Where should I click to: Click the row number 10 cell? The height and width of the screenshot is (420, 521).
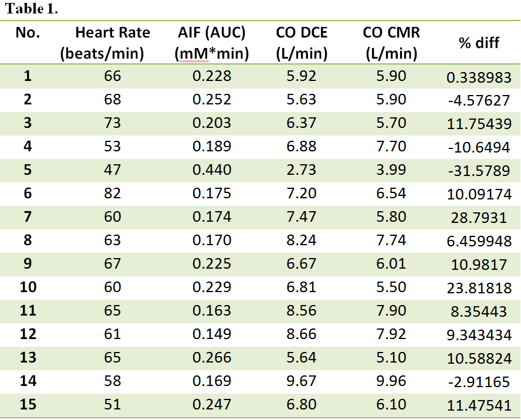[28, 287]
